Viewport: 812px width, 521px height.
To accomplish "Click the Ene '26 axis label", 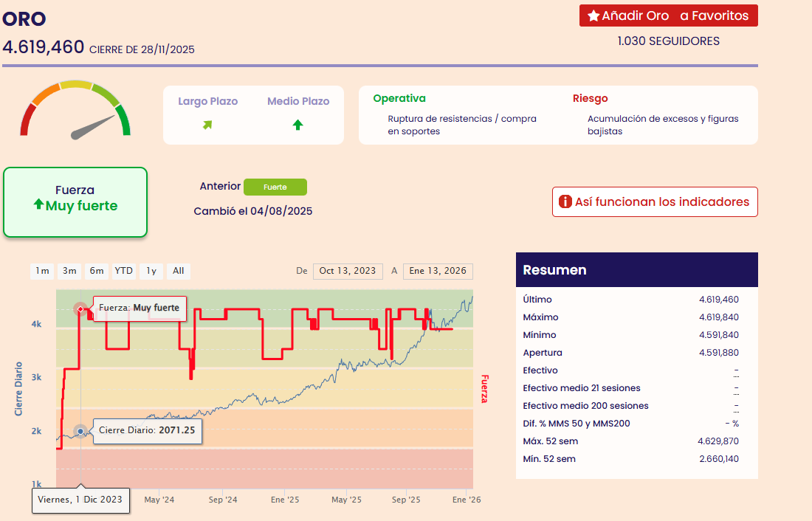I will tap(467, 500).
